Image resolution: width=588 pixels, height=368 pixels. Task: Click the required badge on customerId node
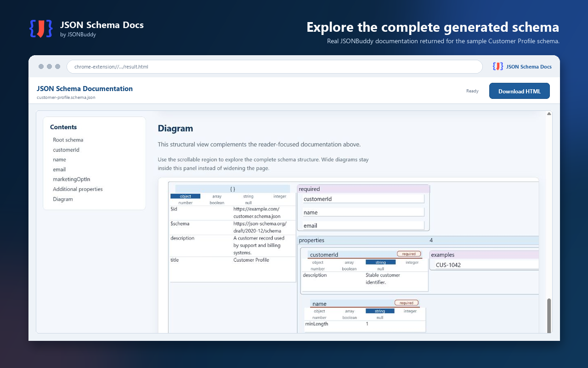[x=409, y=254]
